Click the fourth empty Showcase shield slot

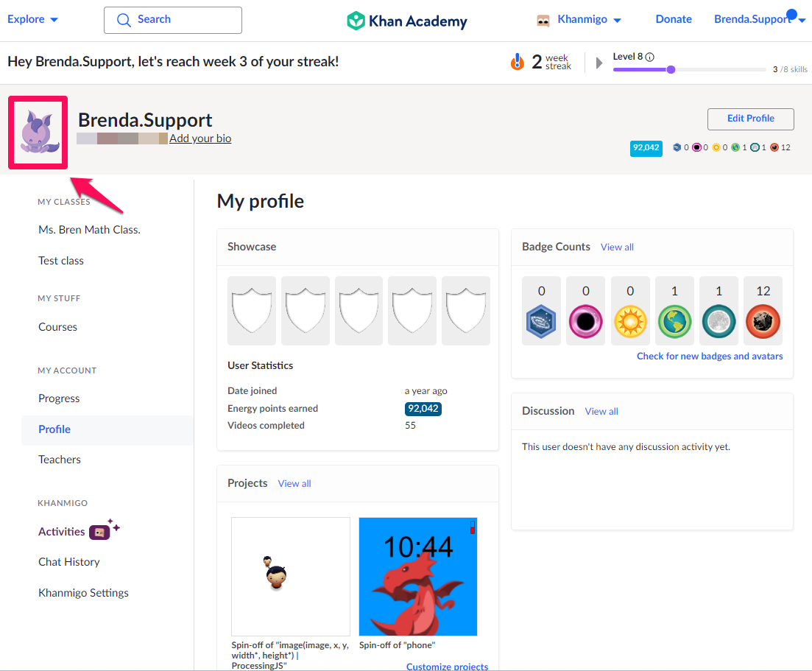coord(412,310)
